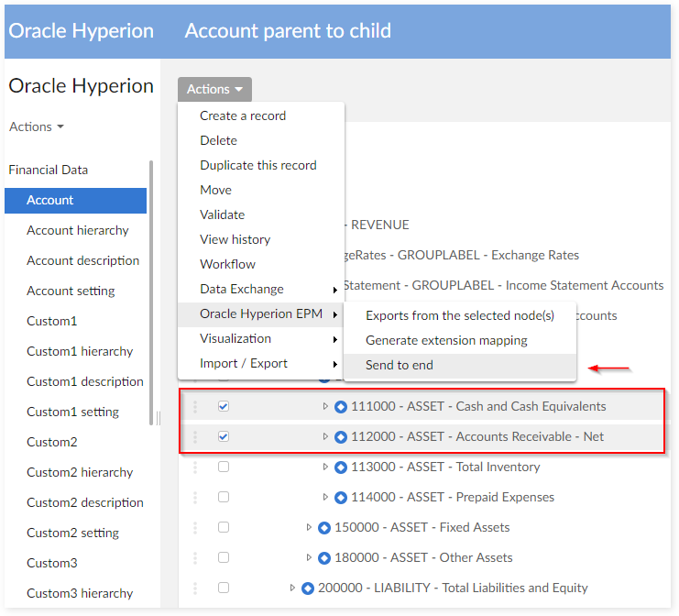Expand the 150000 Fixed Assets tree node
Viewport: 679px width, 616px height.
[310, 527]
